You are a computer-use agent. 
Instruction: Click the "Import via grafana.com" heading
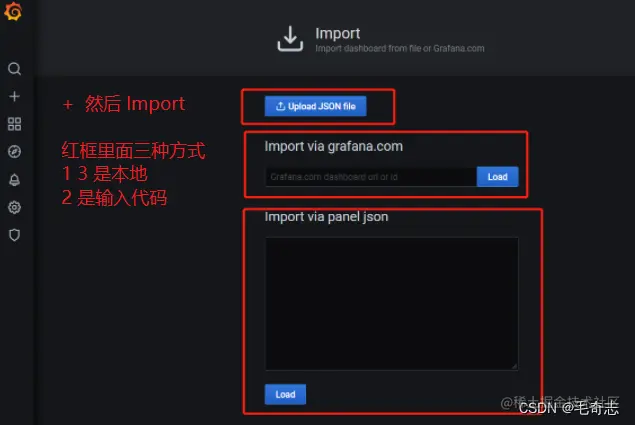[x=334, y=146]
